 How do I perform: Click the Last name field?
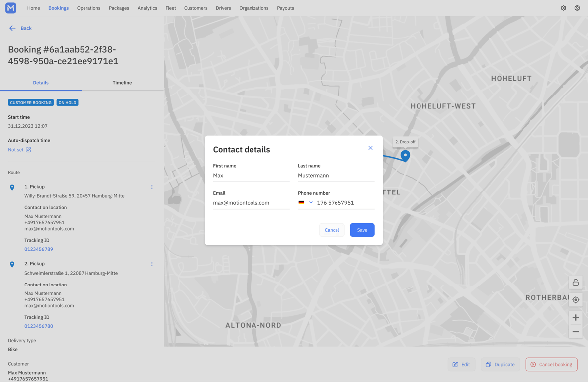[336, 175]
